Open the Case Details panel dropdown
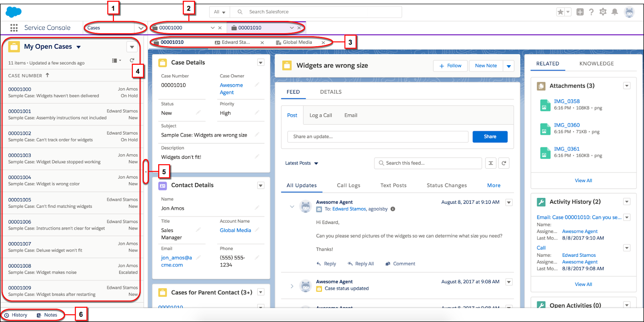 tap(261, 62)
